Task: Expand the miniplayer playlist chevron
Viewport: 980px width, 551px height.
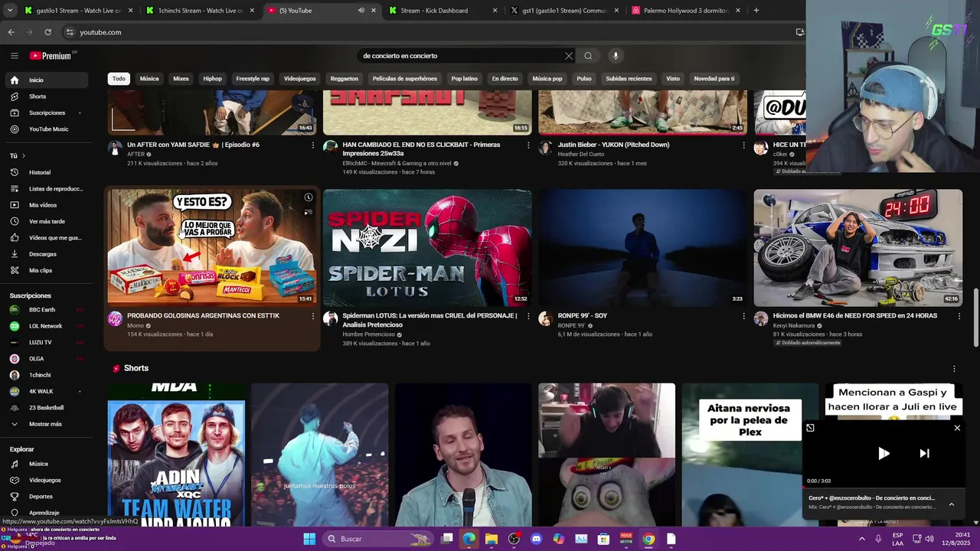Action: coord(952,504)
